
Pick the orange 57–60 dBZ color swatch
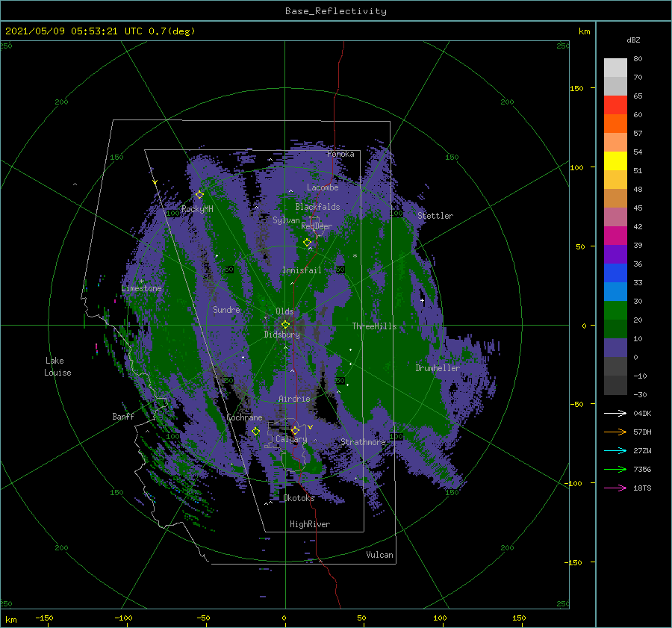pos(615,124)
